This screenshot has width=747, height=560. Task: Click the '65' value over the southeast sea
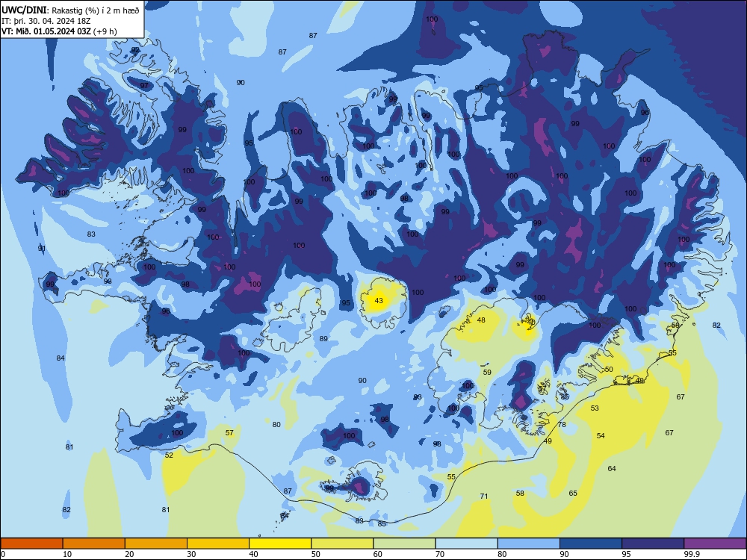(573, 494)
